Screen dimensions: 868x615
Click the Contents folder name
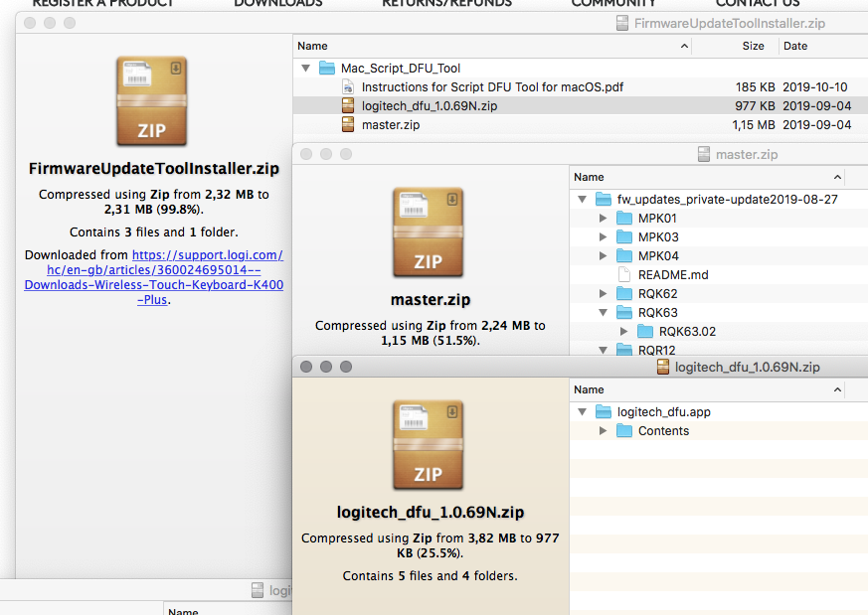coord(663,431)
